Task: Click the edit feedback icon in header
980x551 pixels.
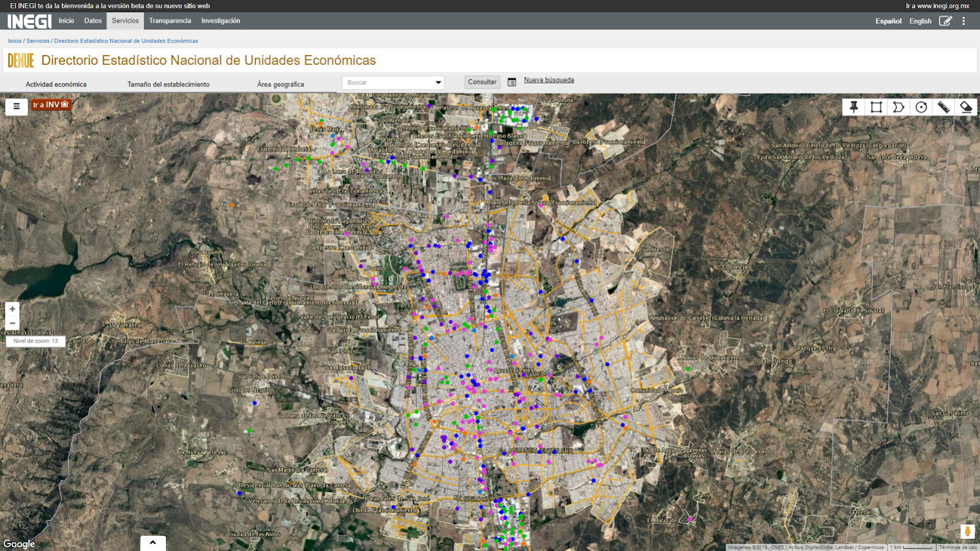Action: pos(945,21)
